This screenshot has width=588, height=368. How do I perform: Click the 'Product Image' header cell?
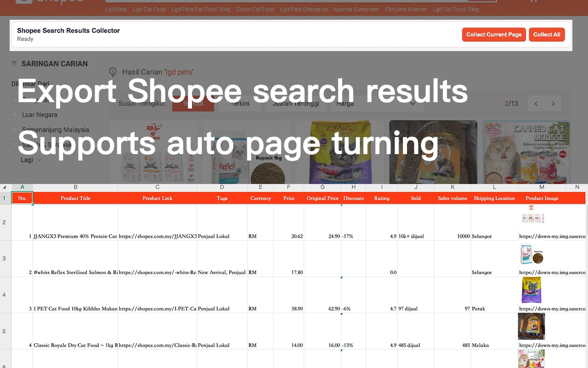point(542,198)
